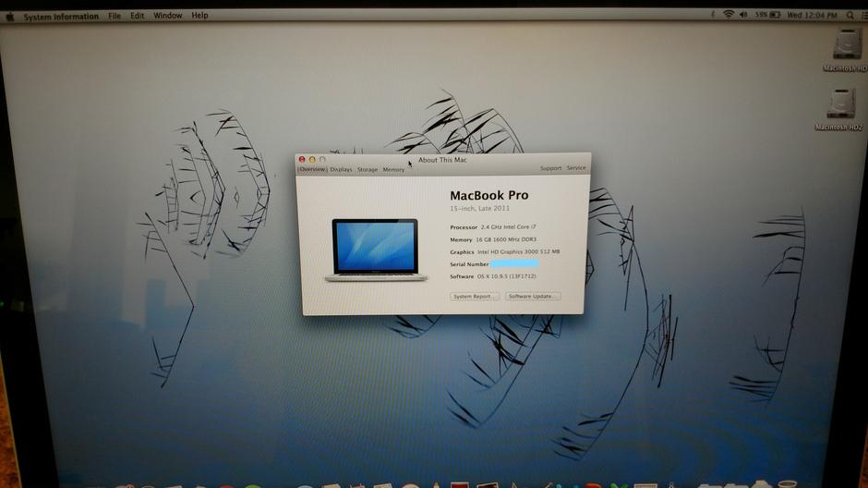Open the File menu
Screen dimensions: 868x488
coord(115,16)
